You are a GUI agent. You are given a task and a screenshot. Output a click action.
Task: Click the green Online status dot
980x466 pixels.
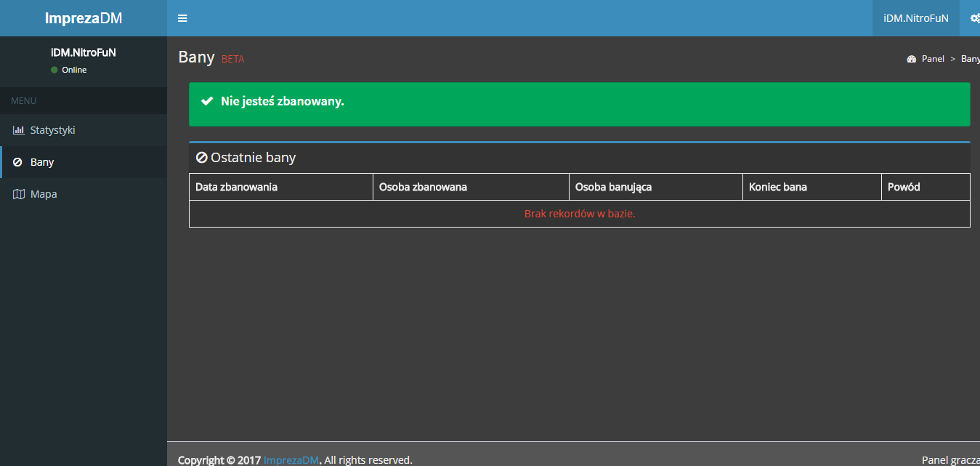(x=54, y=70)
